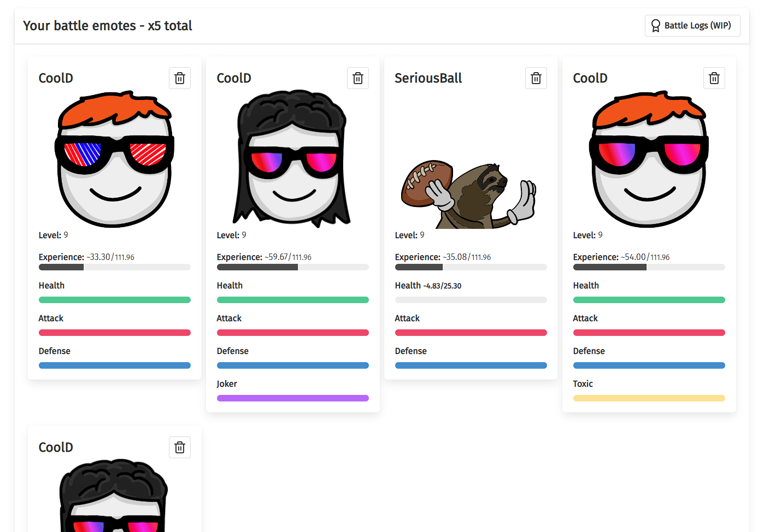
Task: Click "Level: 9" on the Joker CoolD card
Action: 232,235
